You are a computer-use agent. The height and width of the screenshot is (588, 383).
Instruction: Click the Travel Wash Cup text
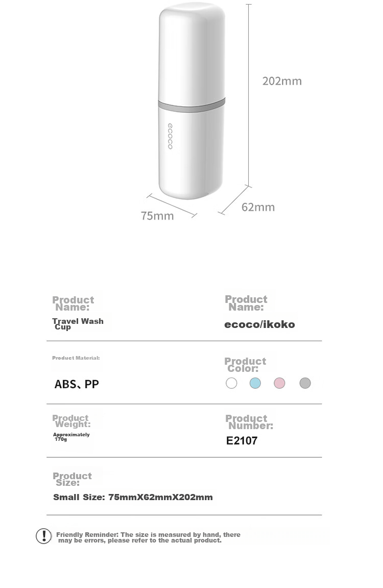(78, 324)
